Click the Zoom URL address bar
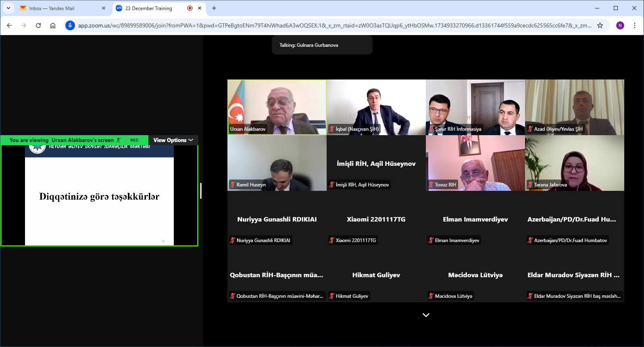This screenshot has height=347, width=644. pyautogui.click(x=335, y=25)
